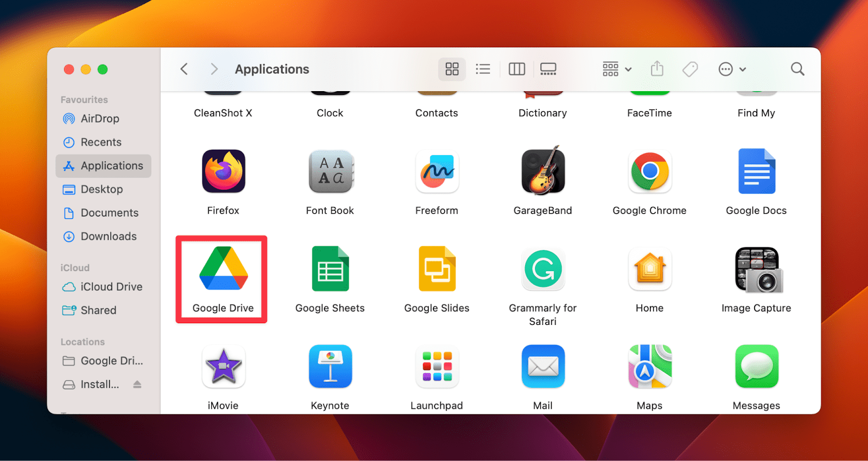This screenshot has height=461, width=868.
Task: Switch to list view
Action: pos(483,69)
